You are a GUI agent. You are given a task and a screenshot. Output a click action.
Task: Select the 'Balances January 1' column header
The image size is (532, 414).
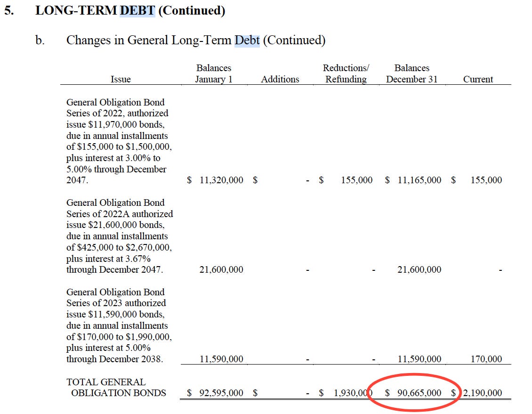point(214,73)
